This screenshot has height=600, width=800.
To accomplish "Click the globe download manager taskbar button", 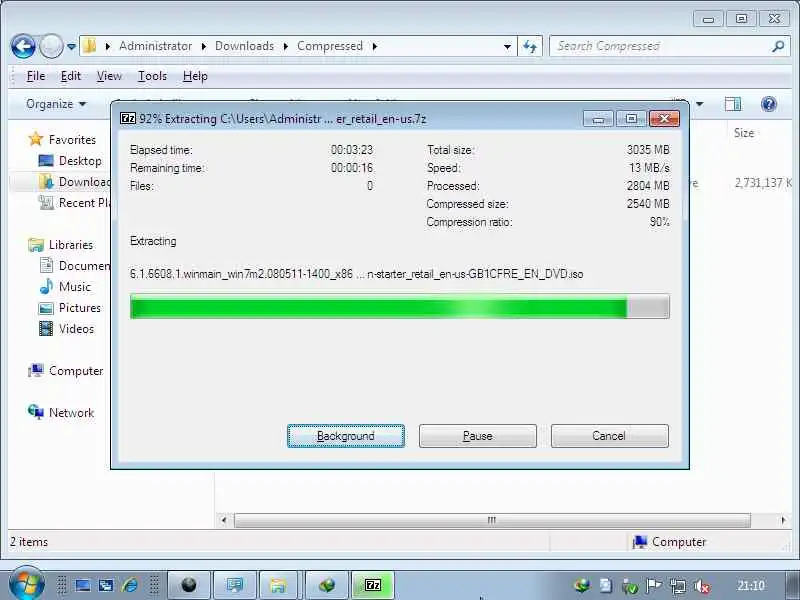I will [x=327, y=585].
